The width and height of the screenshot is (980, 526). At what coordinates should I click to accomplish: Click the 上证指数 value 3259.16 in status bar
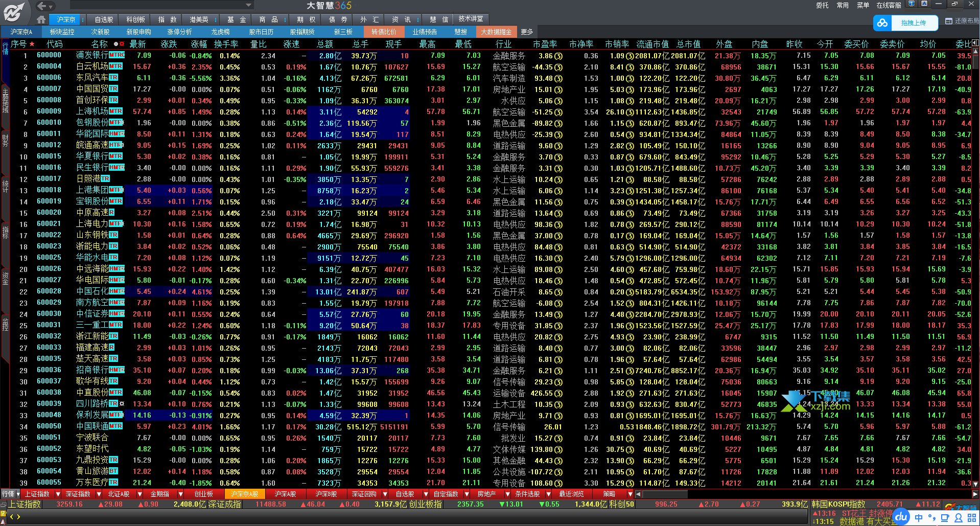click(69, 504)
